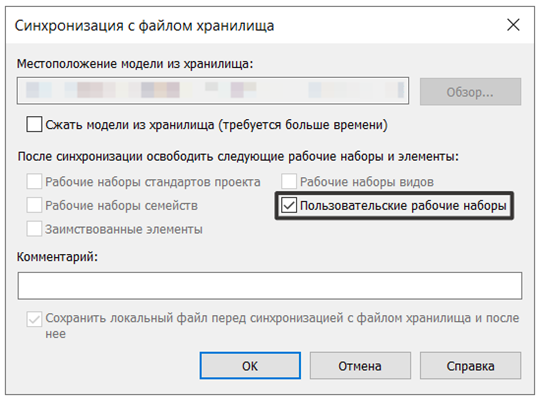The image size is (538, 401).
Task: Close the Синхронизация с файлом хранилища dialog
Action: coord(513,25)
